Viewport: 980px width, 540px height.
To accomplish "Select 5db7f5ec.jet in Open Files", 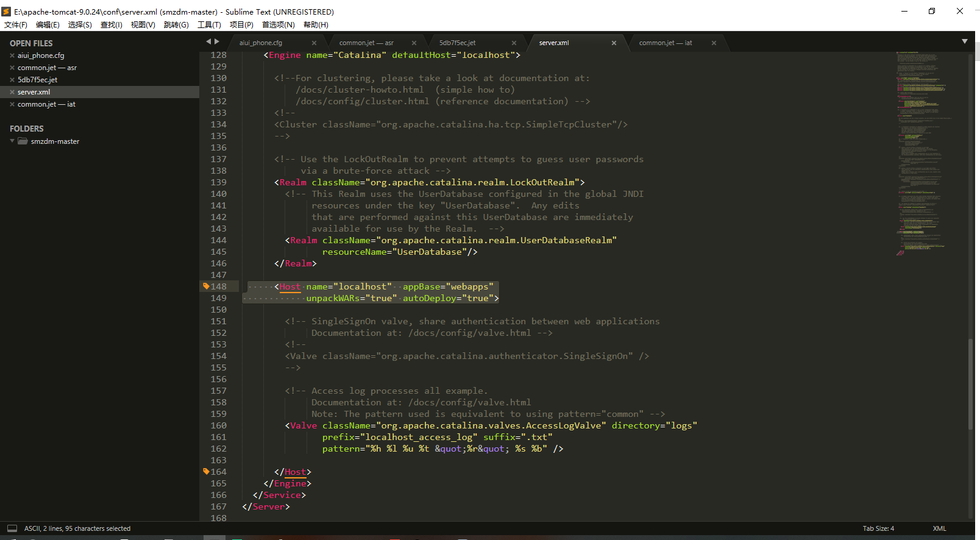I will click(x=37, y=80).
